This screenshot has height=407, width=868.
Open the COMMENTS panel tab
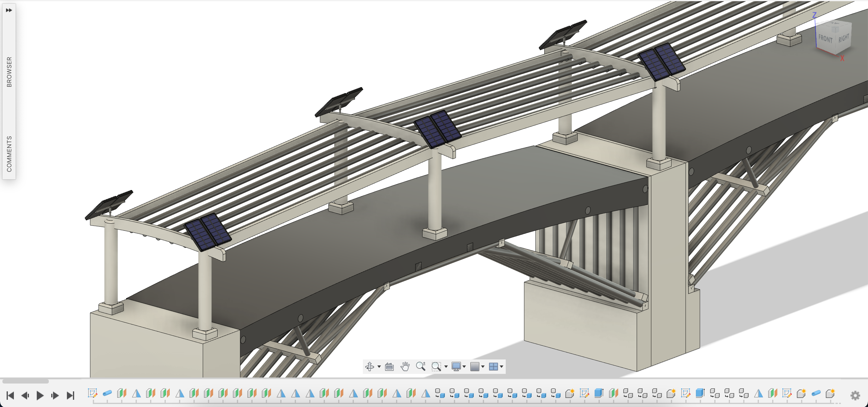tap(9, 154)
